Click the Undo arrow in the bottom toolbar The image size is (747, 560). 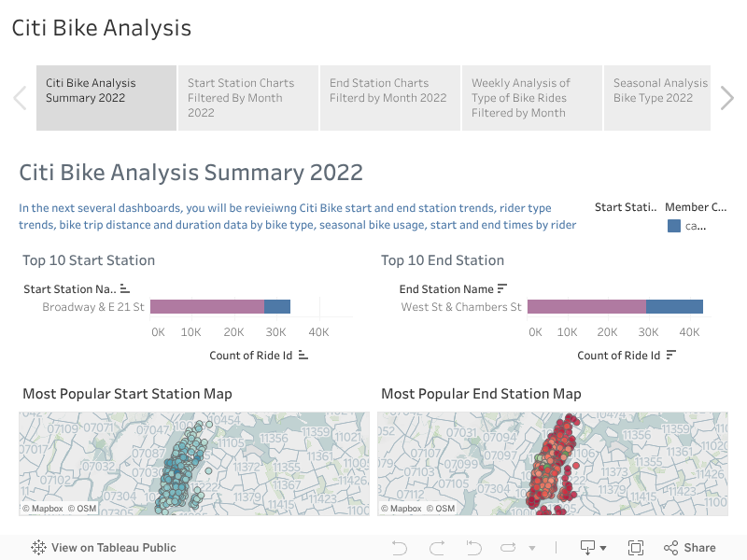click(x=400, y=548)
